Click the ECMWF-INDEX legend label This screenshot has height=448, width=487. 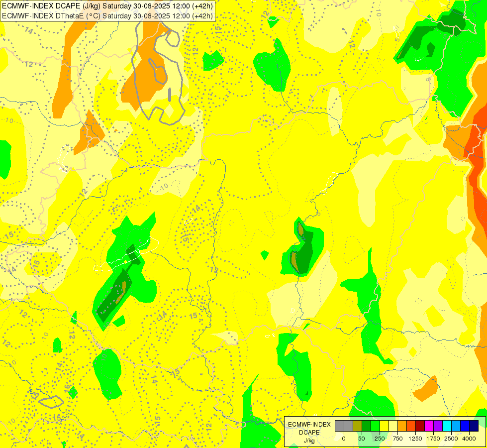coord(309,425)
